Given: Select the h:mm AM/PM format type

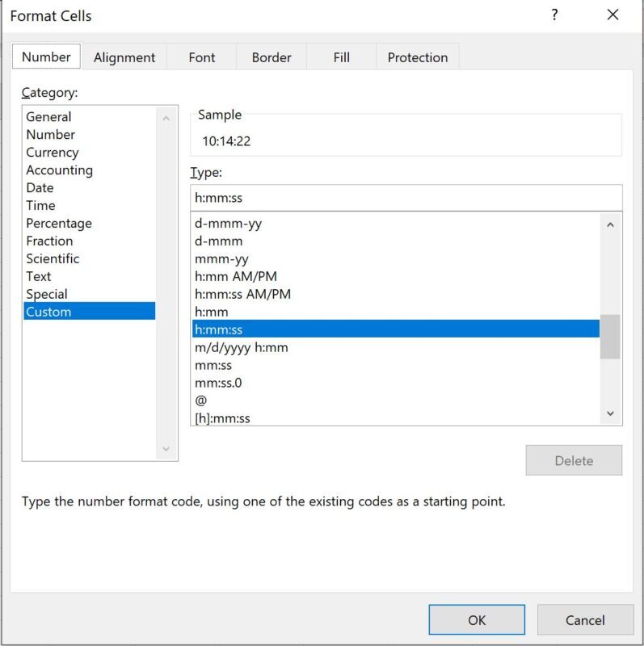Looking at the screenshot, I should pos(242,276).
